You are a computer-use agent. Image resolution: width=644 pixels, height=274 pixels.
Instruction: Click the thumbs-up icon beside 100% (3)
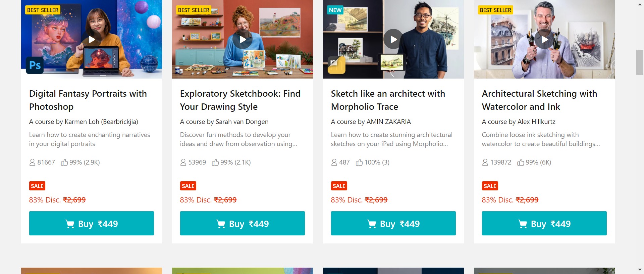359,163
